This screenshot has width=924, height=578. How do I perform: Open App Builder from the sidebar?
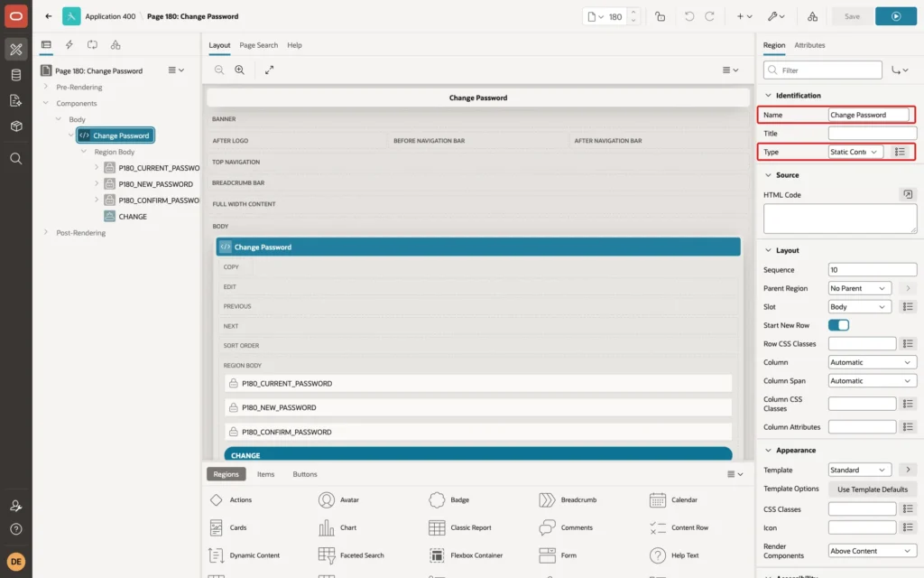(16, 50)
